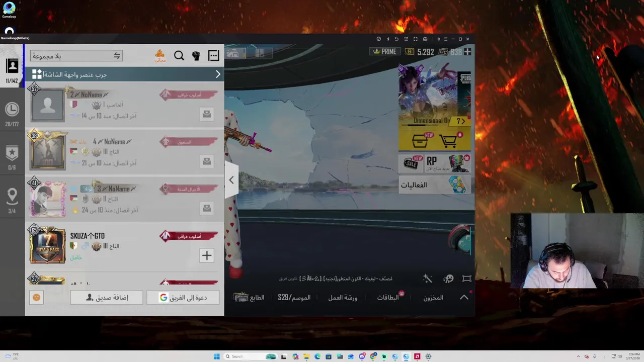Click the orange مجاني free icon
The width and height of the screenshot is (644, 362).
point(160,56)
